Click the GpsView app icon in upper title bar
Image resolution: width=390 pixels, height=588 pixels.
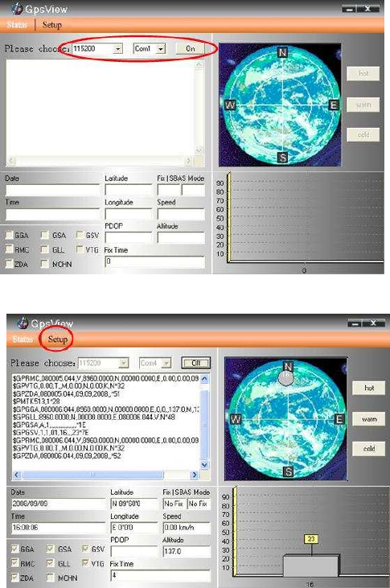click(17, 8)
